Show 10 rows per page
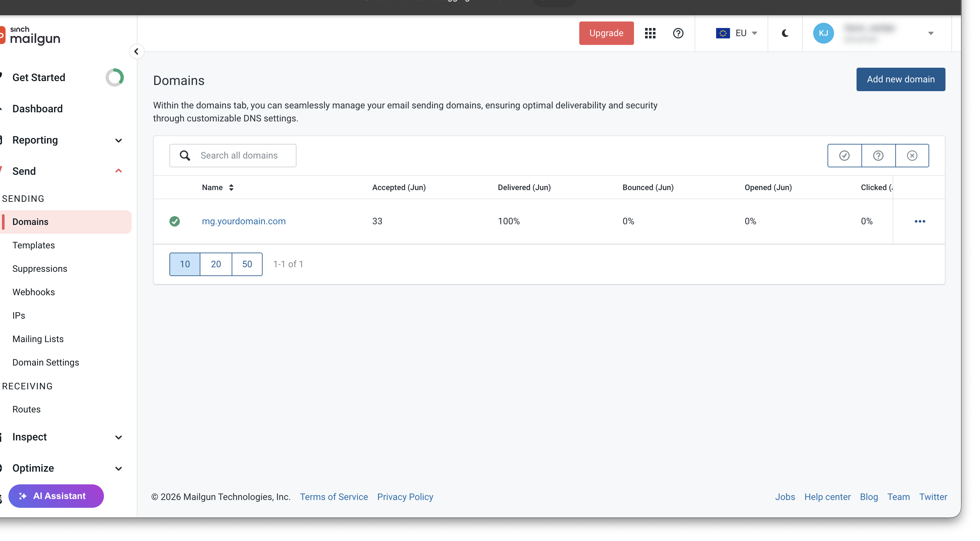The width and height of the screenshot is (980, 541). tap(184, 264)
